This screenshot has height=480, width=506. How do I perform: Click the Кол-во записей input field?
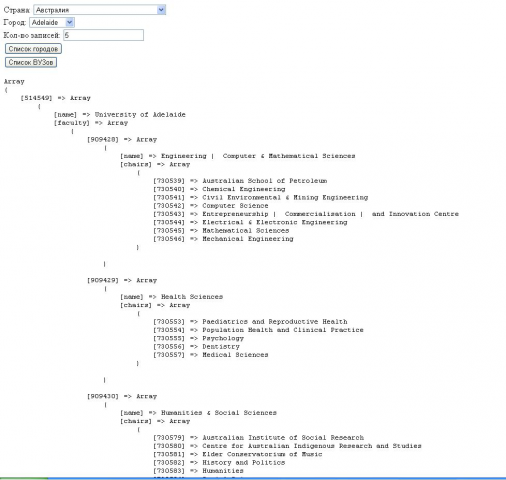click(x=103, y=35)
